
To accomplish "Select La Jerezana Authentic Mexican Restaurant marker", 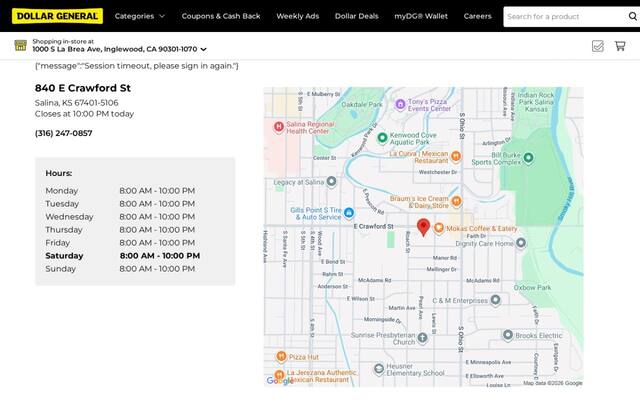I will [x=279, y=374].
